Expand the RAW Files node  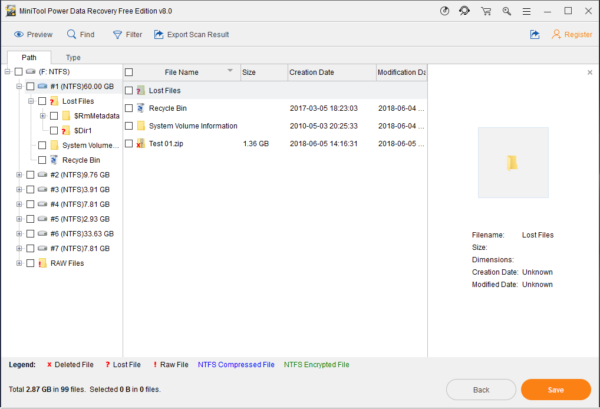tap(19, 263)
